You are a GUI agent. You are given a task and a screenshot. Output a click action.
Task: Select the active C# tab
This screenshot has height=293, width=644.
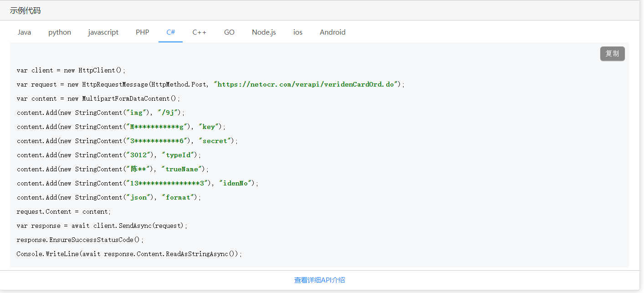click(x=171, y=32)
